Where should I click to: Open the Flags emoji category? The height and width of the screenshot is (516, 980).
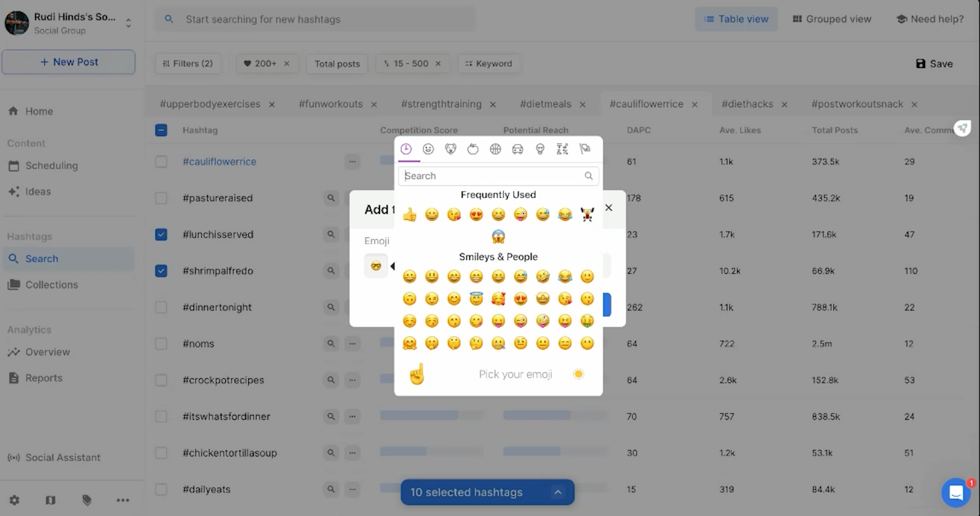tap(585, 149)
